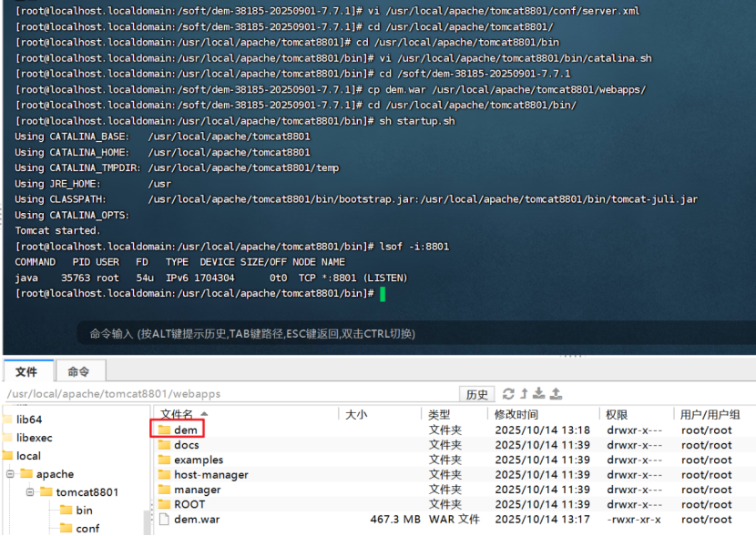The height and width of the screenshot is (536, 756).
Task: Select local in the directory tree
Action: 28,456
